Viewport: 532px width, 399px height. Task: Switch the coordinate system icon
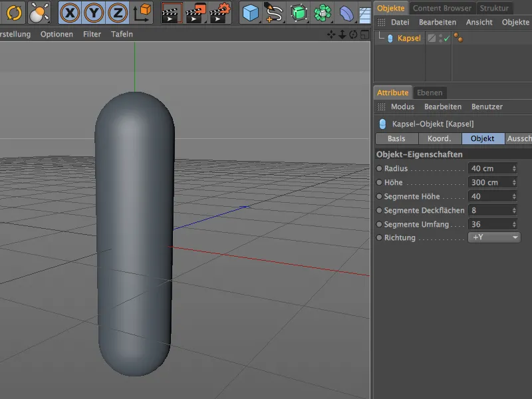[142, 13]
